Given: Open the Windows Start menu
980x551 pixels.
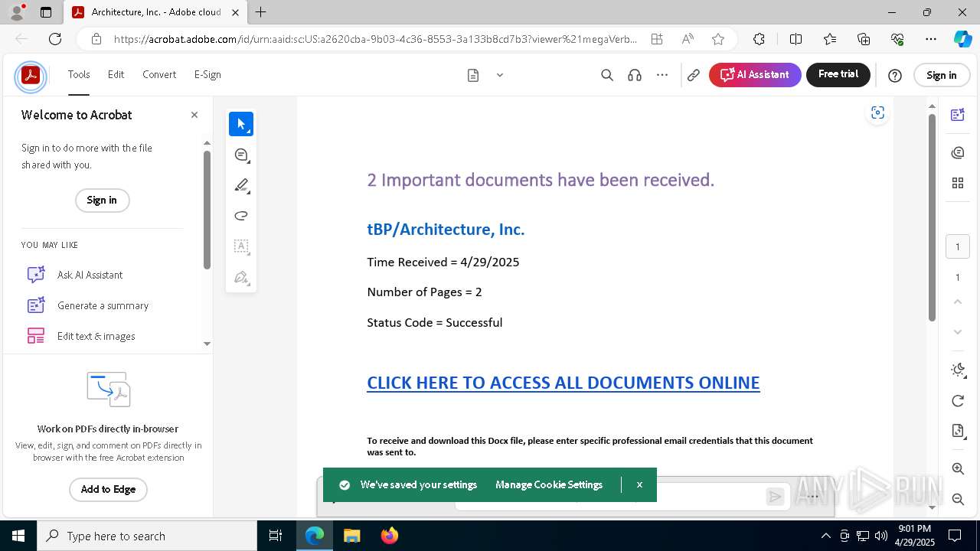Looking at the screenshot, I should coord(18,536).
